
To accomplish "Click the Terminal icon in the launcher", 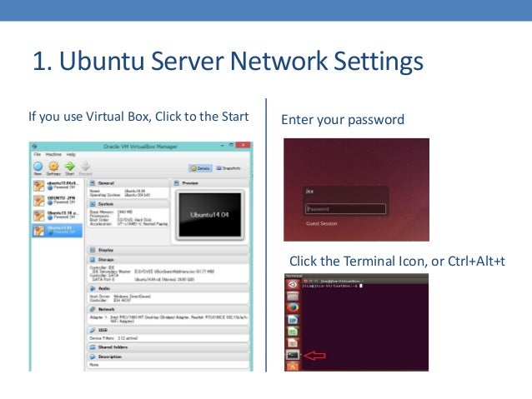I will pos(293,355).
